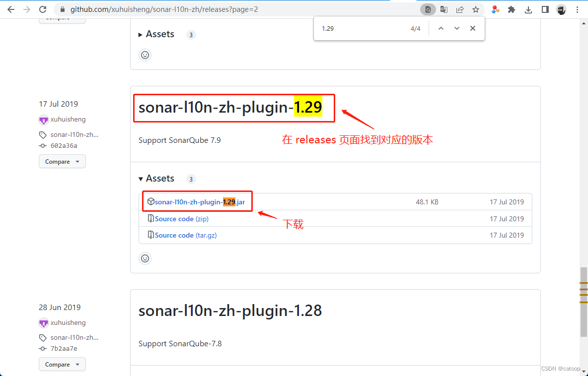Jump to next find match
588x376 pixels.
(x=457, y=28)
